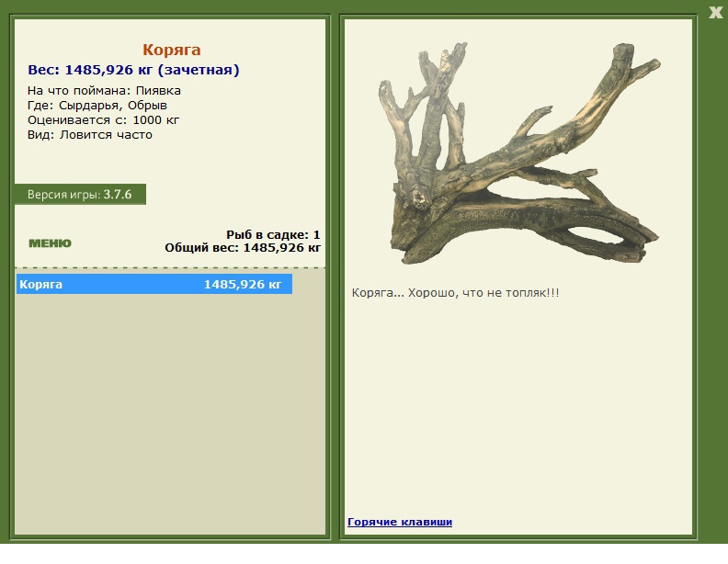Click the text 'Вид: Ловится часто'
The width and height of the screenshot is (728, 564).
click(x=89, y=135)
